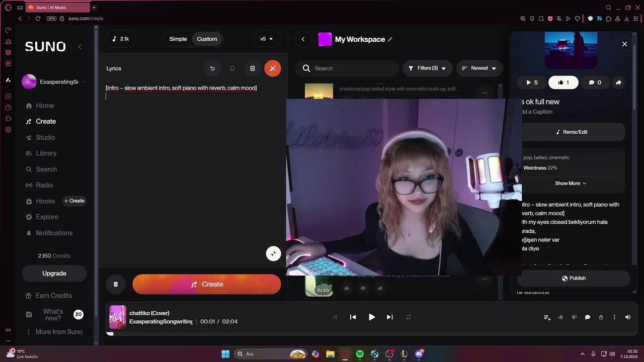This screenshot has height=362, width=644.
Task: Open the Windows Start menu
Action: (225, 354)
